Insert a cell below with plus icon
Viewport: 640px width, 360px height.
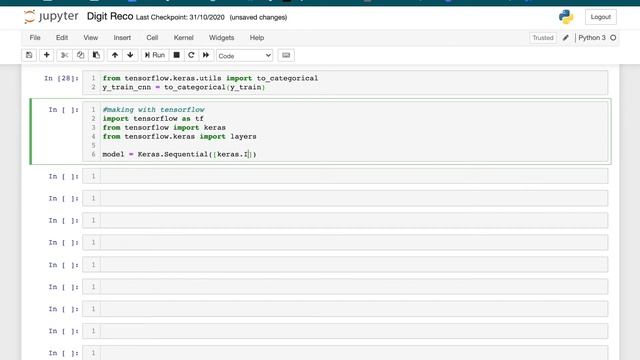pyautogui.click(x=47, y=55)
